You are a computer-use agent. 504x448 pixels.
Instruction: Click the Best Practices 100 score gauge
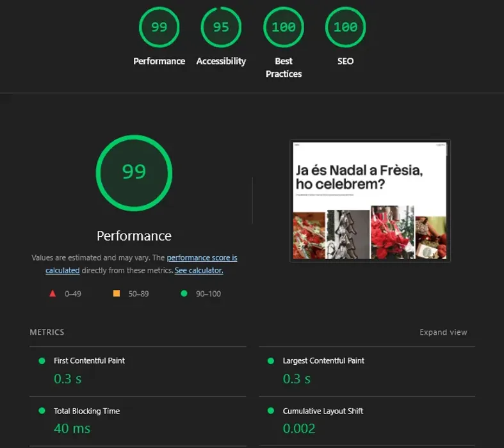(x=284, y=28)
